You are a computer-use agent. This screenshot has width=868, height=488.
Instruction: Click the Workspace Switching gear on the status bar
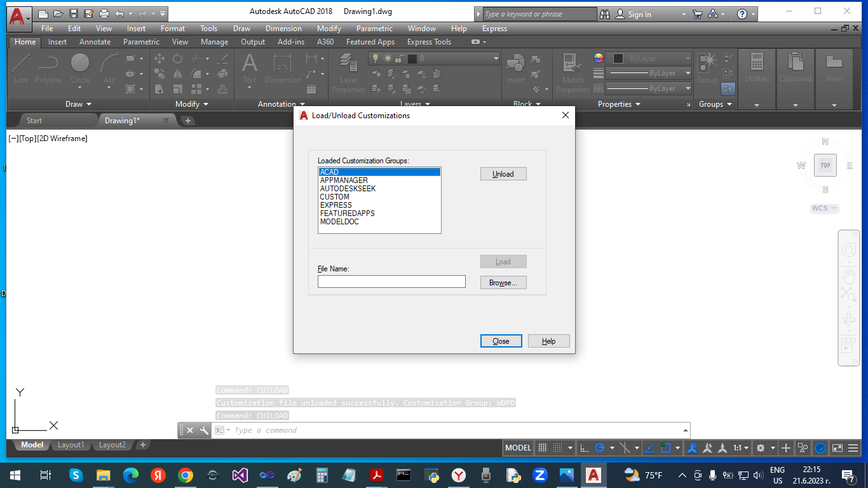[761, 448]
